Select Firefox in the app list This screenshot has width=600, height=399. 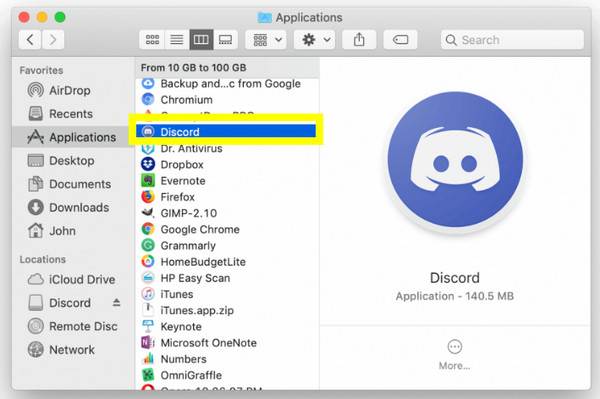[x=227, y=197]
